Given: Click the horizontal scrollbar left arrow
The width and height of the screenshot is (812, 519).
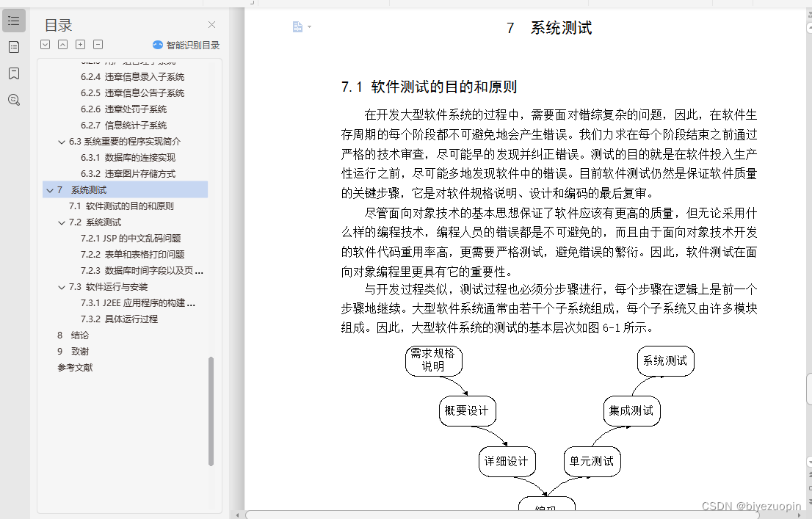Looking at the screenshot, I should (x=237, y=515).
